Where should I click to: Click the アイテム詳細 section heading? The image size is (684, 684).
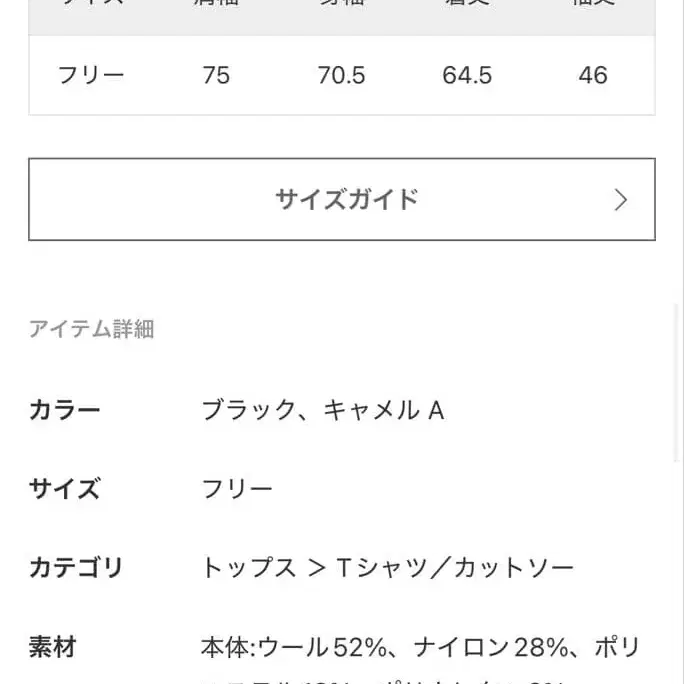(x=91, y=329)
